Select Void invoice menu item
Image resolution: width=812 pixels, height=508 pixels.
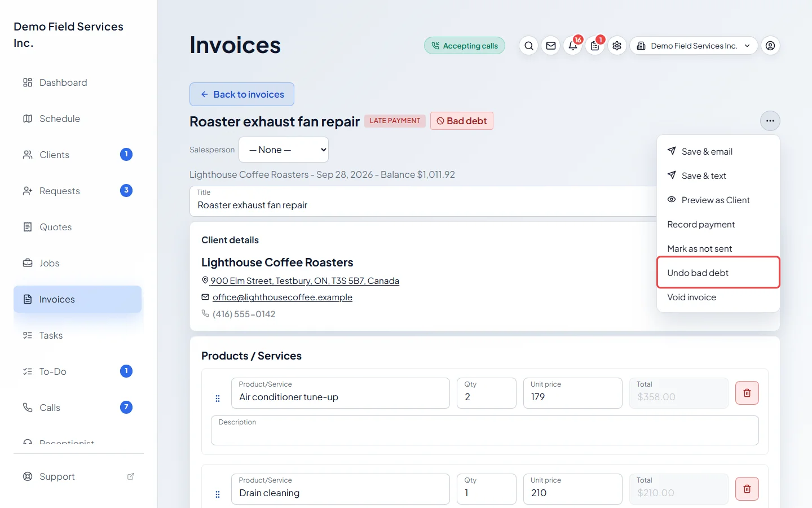[x=718, y=297]
